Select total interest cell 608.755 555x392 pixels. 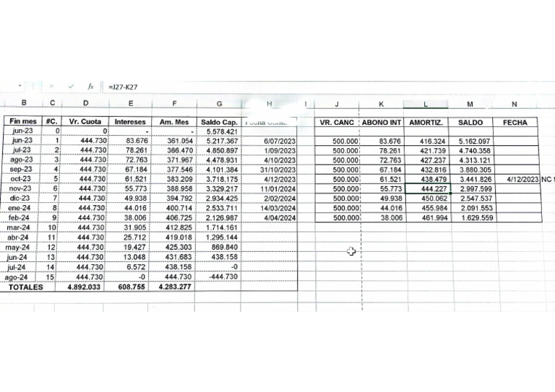click(x=126, y=287)
